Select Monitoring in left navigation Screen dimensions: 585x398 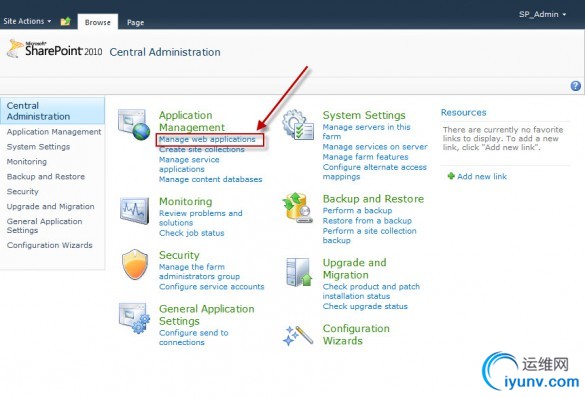click(x=26, y=162)
